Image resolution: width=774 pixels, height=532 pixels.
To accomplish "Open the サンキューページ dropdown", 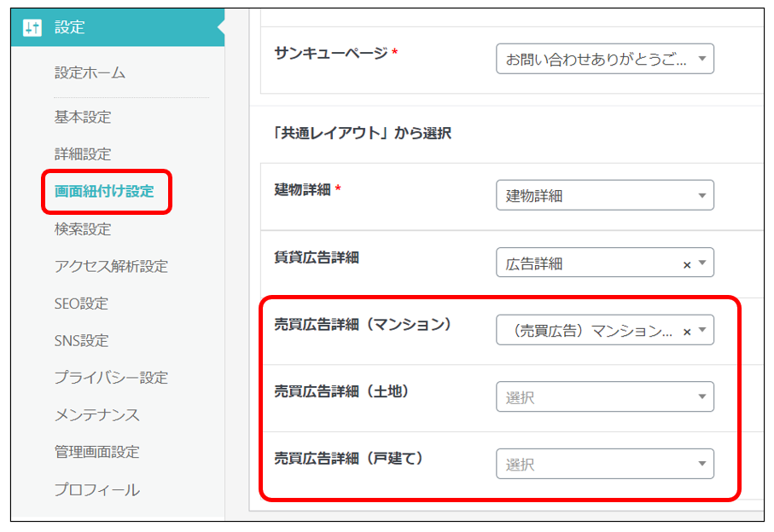I will 604,60.
